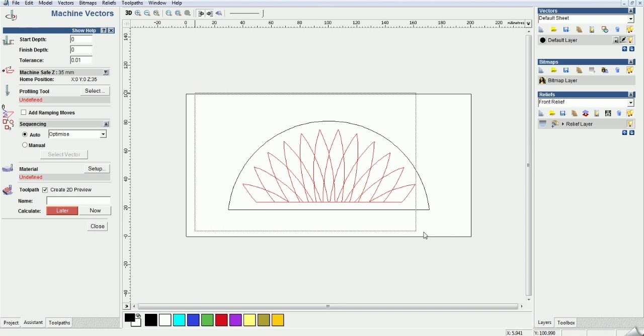Click the save icon in Vectors panel
The image size is (644, 336).
click(566, 30)
